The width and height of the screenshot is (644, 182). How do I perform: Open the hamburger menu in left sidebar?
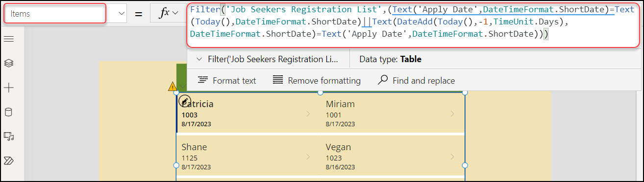point(8,39)
